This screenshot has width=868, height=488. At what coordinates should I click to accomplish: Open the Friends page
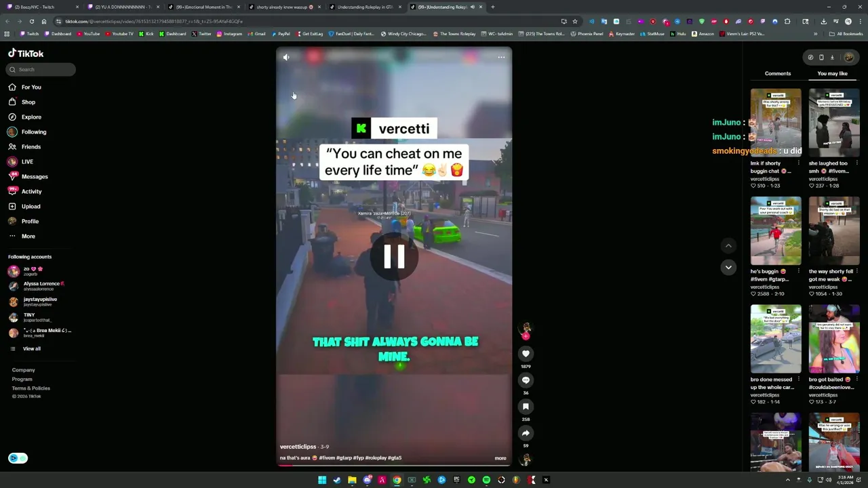pyautogui.click(x=24, y=146)
